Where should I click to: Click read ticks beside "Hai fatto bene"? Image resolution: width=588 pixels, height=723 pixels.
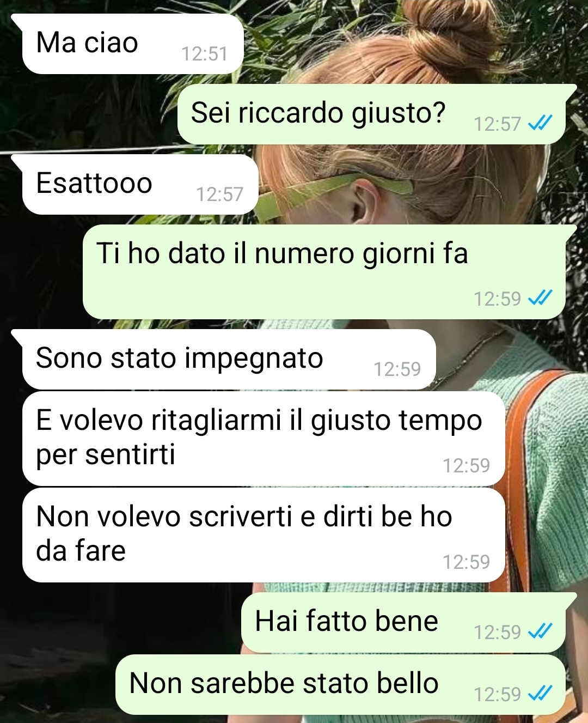(x=541, y=631)
